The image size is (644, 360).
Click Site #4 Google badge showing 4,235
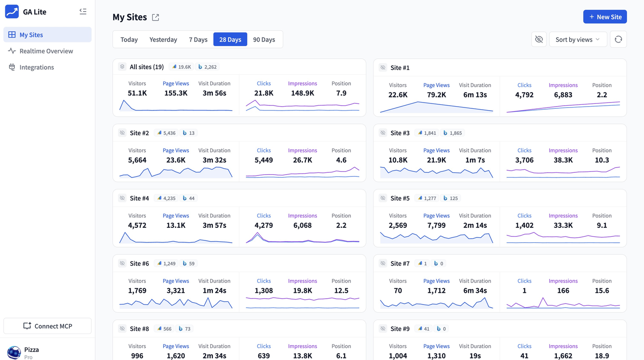(x=166, y=198)
